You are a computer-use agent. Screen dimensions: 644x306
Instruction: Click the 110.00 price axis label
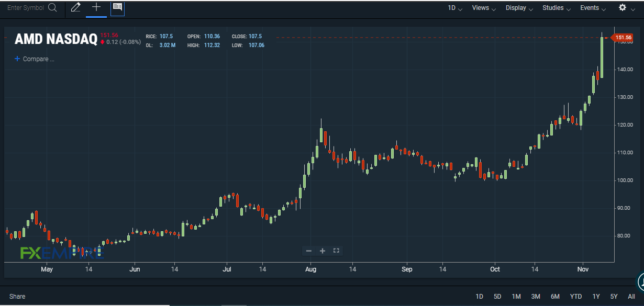point(625,153)
